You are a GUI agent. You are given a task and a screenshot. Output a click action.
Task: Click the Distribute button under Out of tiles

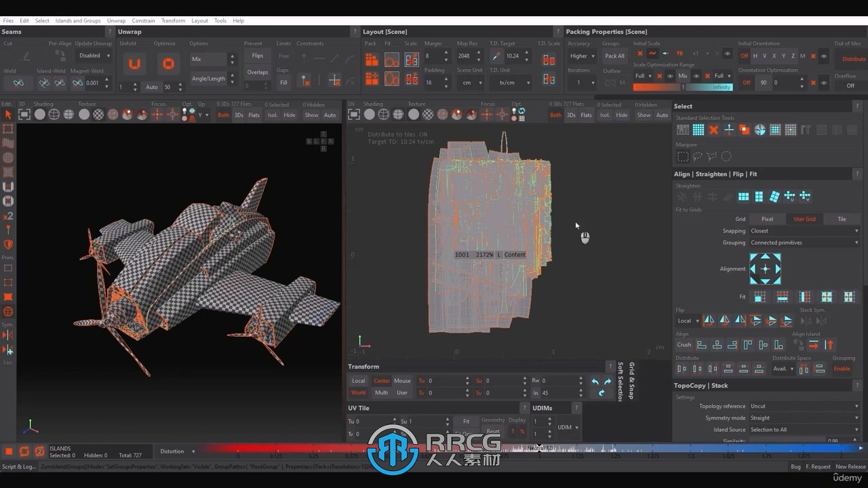[850, 60]
